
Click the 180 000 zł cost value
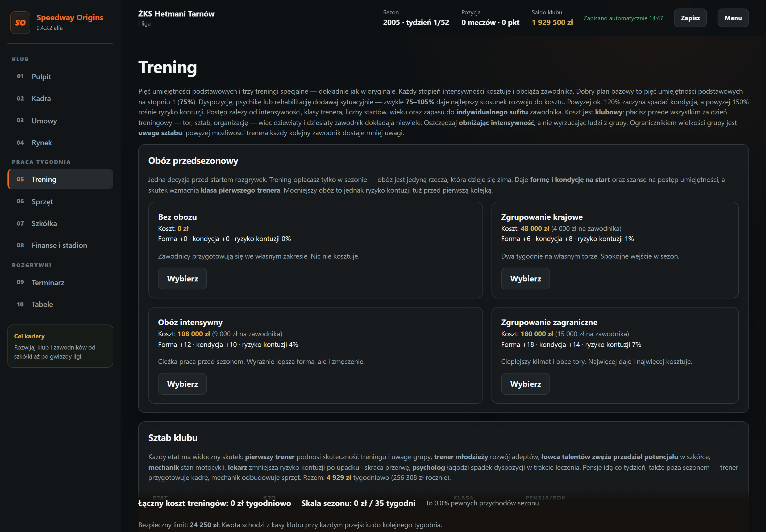(x=537, y=334)
